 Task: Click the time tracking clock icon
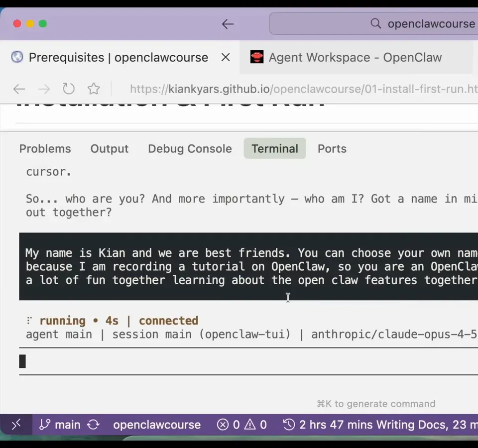[x=289, y=425]
